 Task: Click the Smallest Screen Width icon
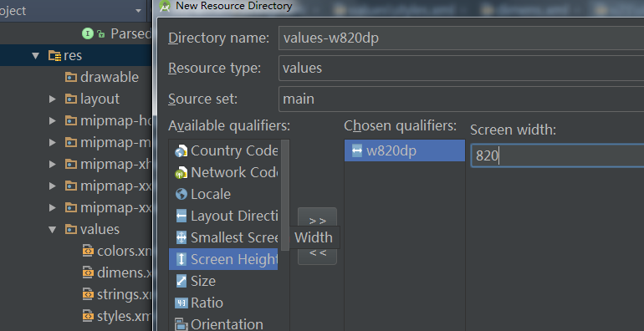[x=181, y=237]
